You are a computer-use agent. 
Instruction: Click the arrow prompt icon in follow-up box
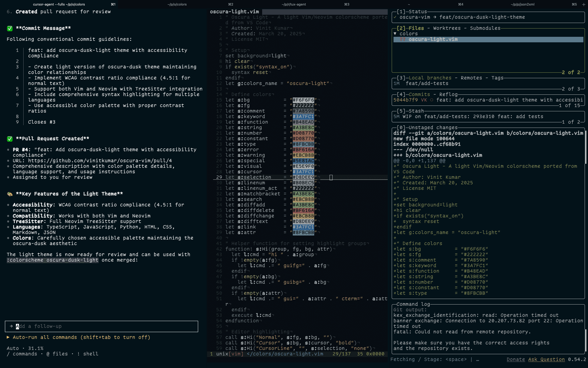click(x=11, y=326)
